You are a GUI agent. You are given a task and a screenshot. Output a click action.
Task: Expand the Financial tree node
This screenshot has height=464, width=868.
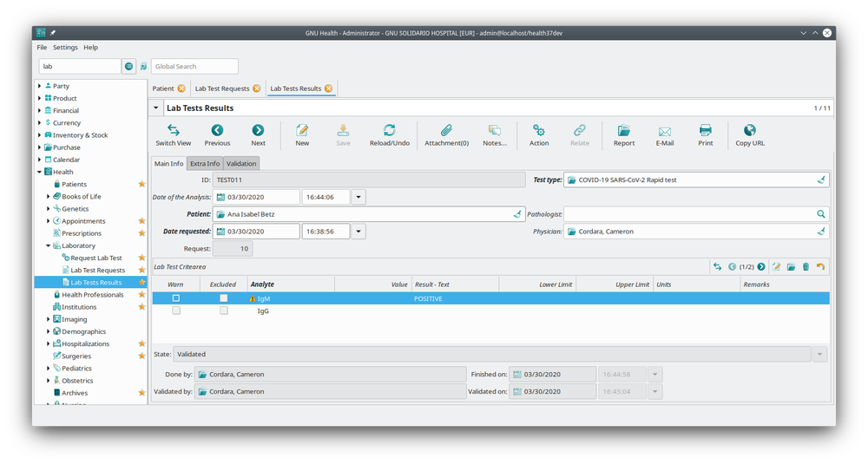tap(39, 110)
